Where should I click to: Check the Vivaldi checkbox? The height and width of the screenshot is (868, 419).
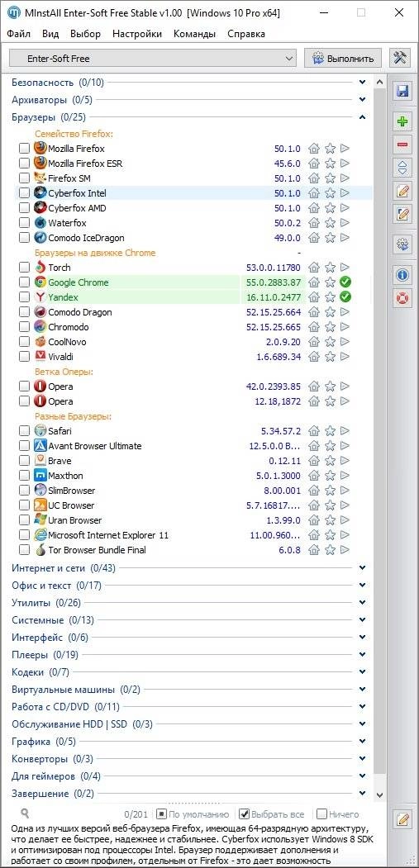click(25, 357)
